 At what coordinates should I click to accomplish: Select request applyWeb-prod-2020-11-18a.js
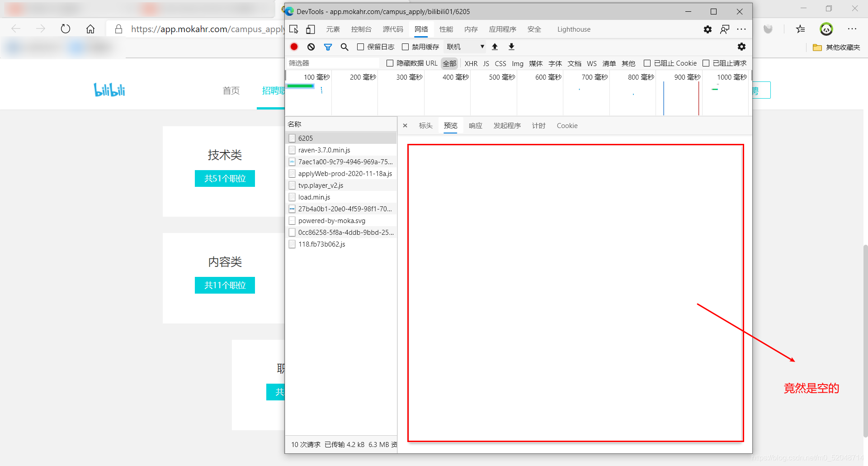click(x=341, y=174)
